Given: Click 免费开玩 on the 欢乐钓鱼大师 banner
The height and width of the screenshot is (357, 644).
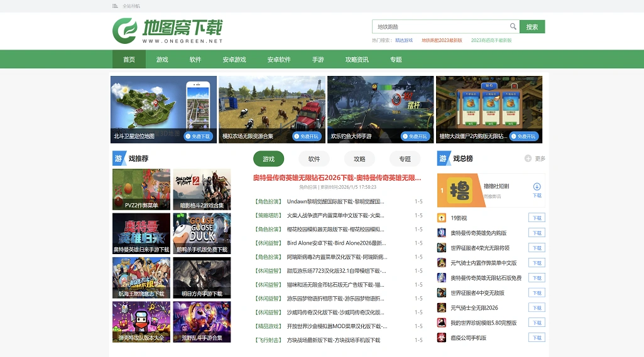Looking at the screenshot, I should [x=416, y=136].
